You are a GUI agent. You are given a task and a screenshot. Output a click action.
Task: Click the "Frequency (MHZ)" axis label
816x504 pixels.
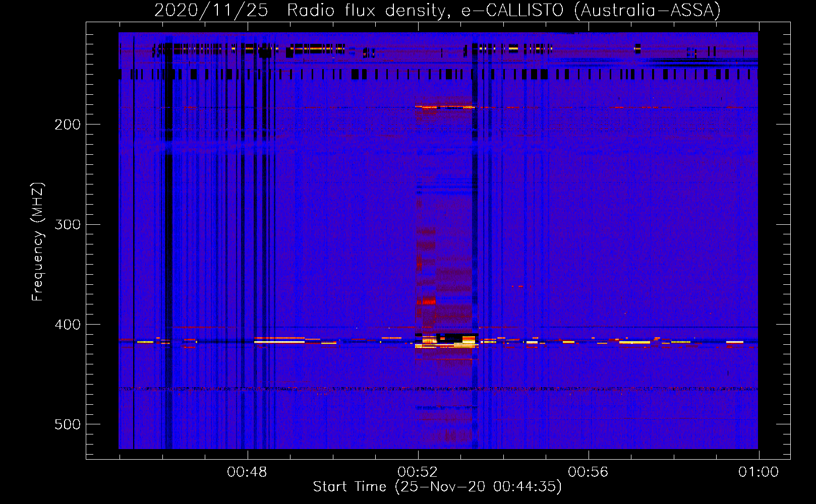point(38,242)
